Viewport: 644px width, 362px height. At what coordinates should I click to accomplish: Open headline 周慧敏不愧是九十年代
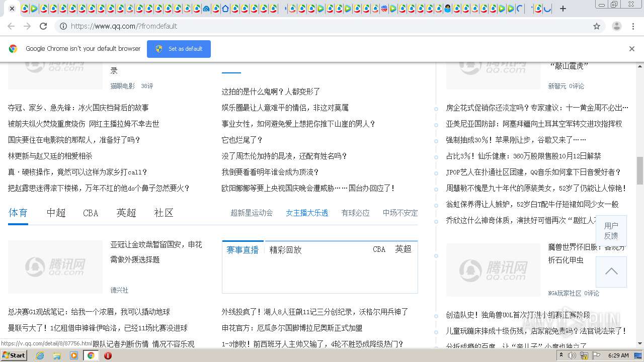coord(536,188)
